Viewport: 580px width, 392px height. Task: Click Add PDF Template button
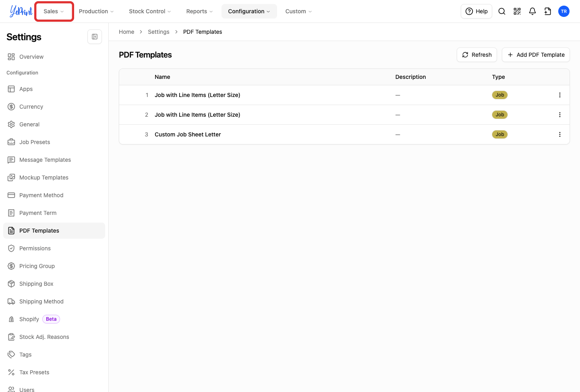click(x=536, y=55)
